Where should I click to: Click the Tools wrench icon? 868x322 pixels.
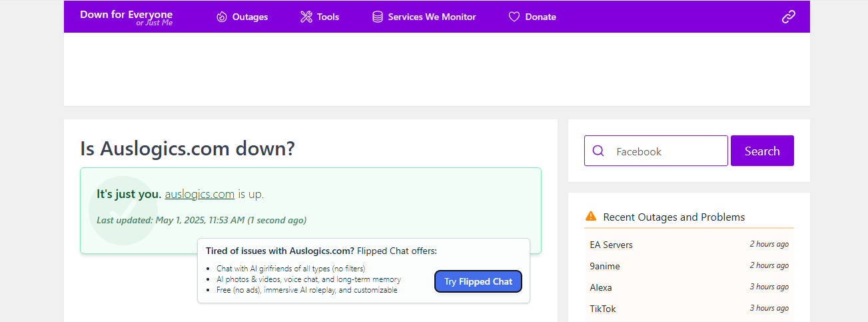[306, 17]
